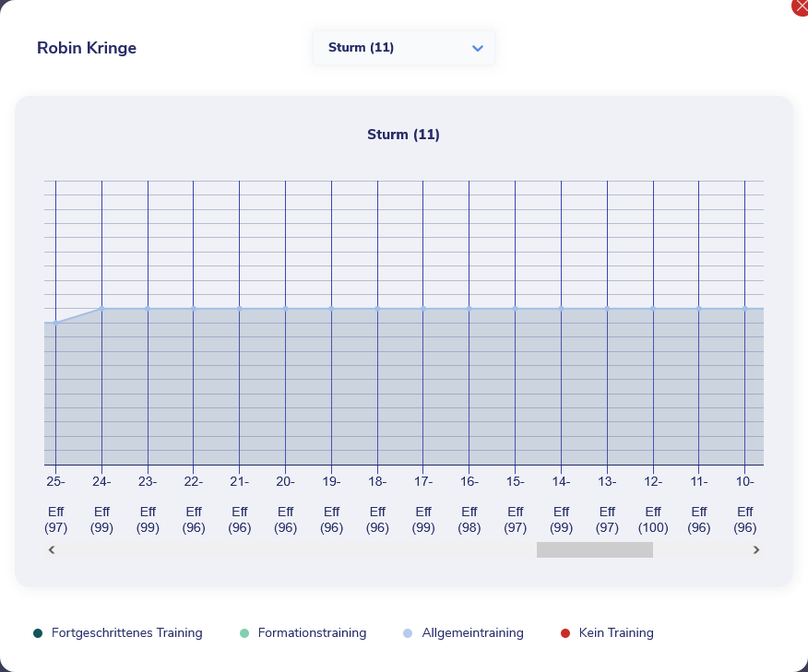The height and width of the screenshot is (672, 808).
Task: Select the chart data point at 25-
Action: [x=55, y=323]
